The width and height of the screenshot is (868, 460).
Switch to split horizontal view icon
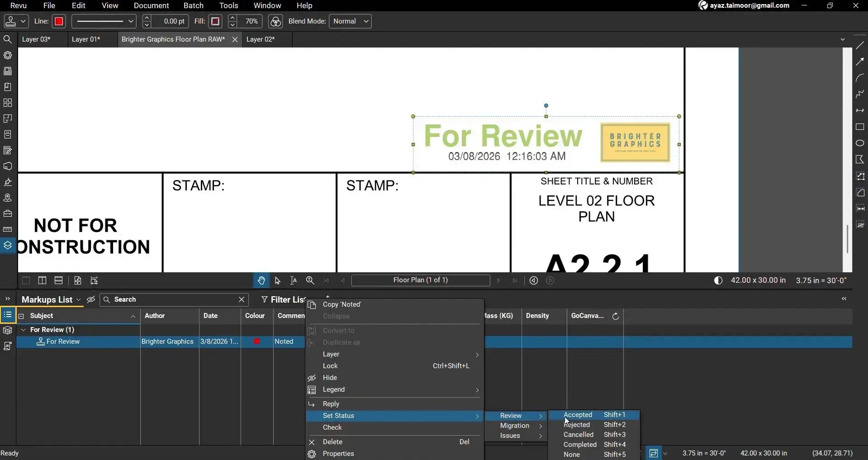click(x=58, y=280)
